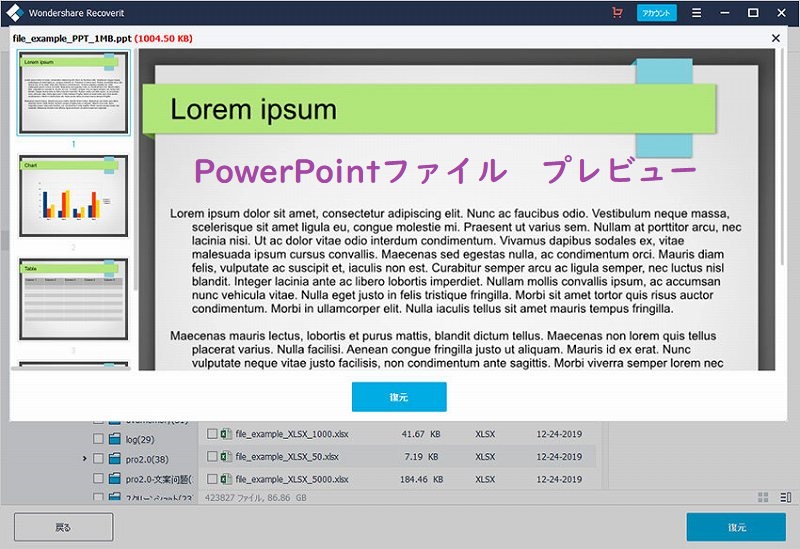This screenshot has height=549, width=800.
Task: Click Excel icon of file_example_XLSX_50.xlsx
Action: pyautogui.click(x=226, y=457)
